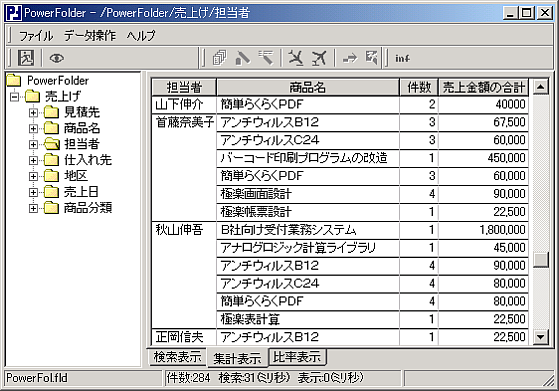Click the vertical scrollbar thumb
This screenshot has height=391, width=559.
click(x=540, y=260)
